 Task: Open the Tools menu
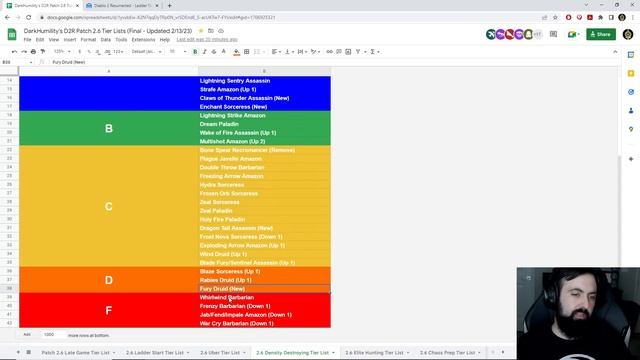tap(121, 40)
